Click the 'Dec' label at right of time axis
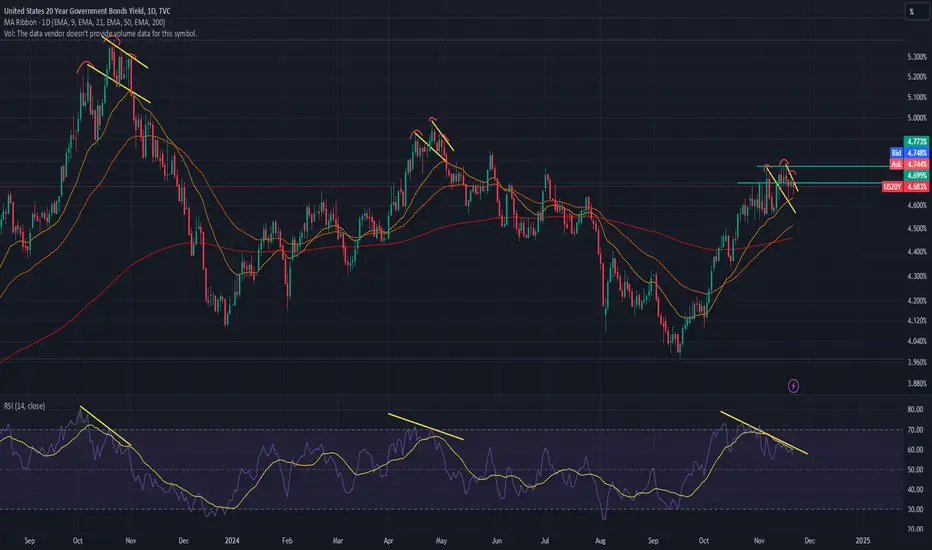 809,540
